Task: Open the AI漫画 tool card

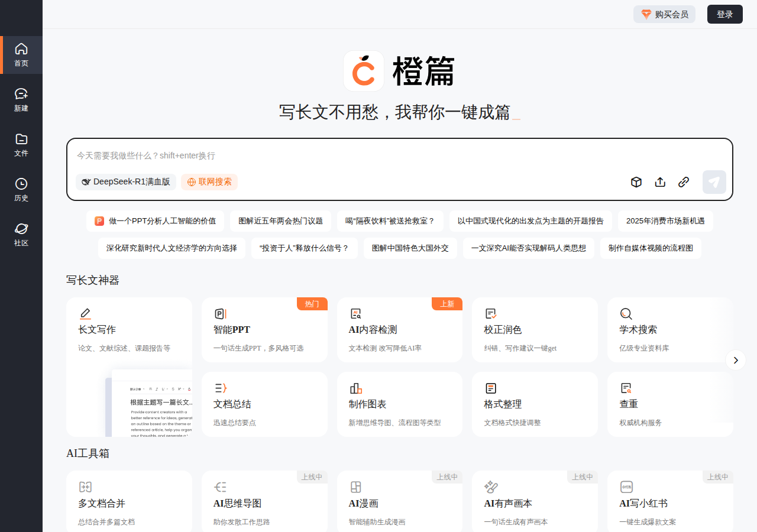Action: coord(400,501)
